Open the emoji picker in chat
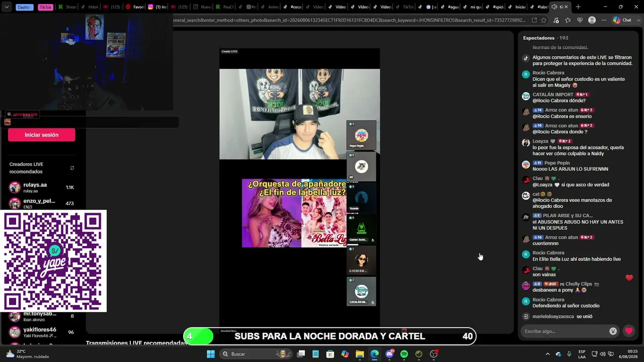This screenshot has height=362, width=644. (x=613, y=331)
